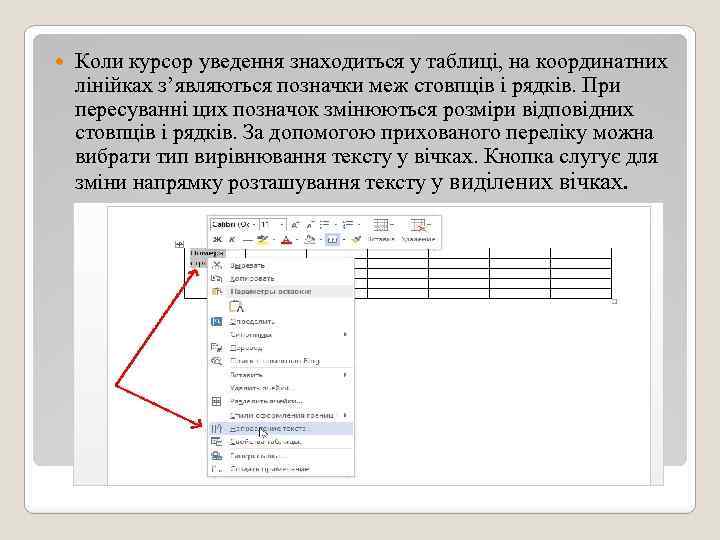Select Copy (Копировать) from context menu
The height and width of the screenshot is (540, 720).
[x=281, y=278]
